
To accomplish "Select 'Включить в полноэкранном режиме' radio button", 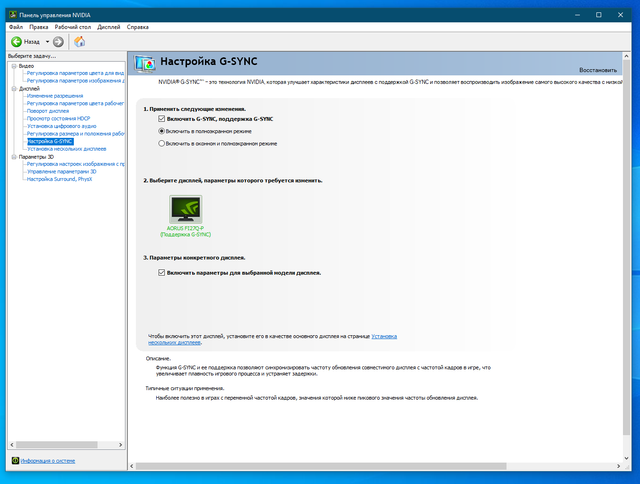I will (162, 131).
